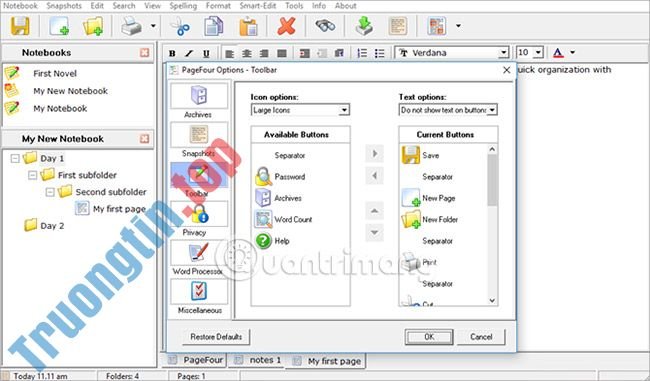Click the Save floppy disk toolbar icon

click(x=19, y=26)
